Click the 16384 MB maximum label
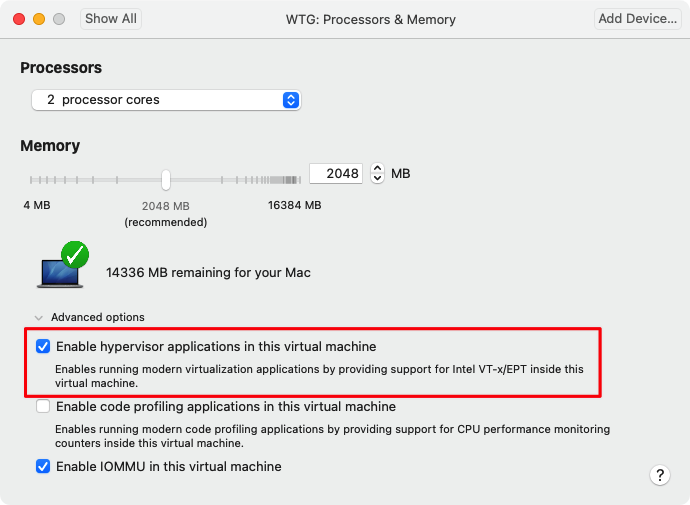 (x=295, y=206)
